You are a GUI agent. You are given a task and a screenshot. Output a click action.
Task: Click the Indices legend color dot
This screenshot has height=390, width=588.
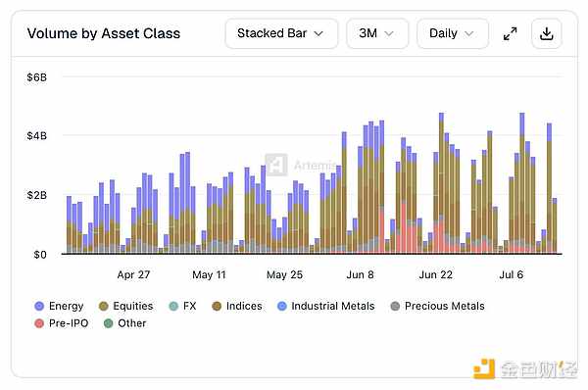click(217, 306)
